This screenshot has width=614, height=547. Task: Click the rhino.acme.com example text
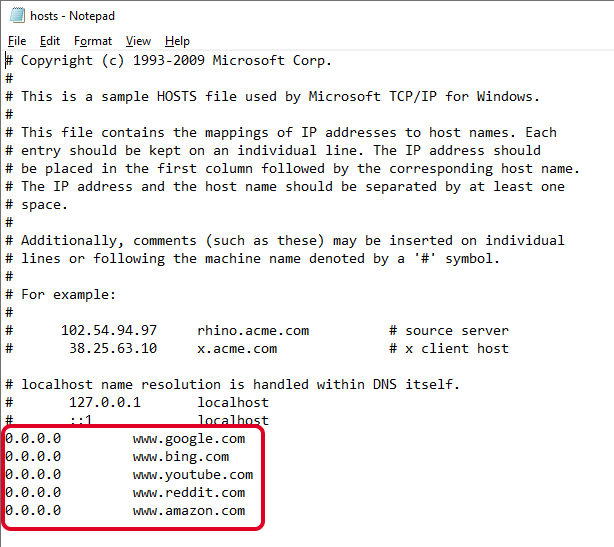252,330
